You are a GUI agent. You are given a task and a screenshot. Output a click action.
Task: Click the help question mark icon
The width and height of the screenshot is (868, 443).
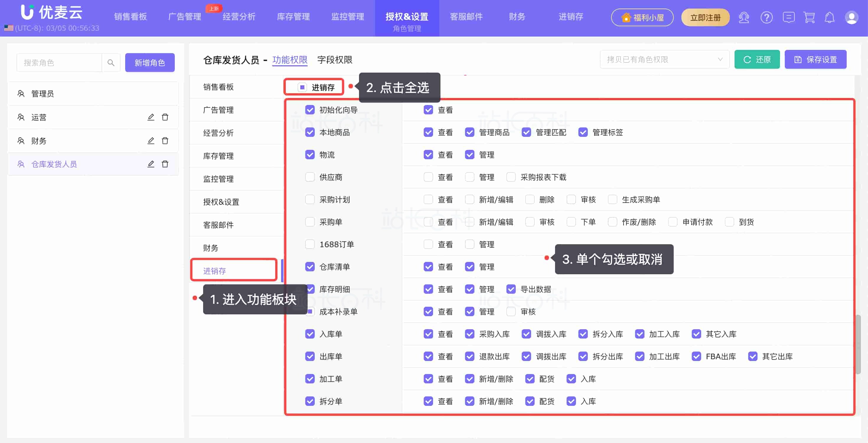click(766, 17)
